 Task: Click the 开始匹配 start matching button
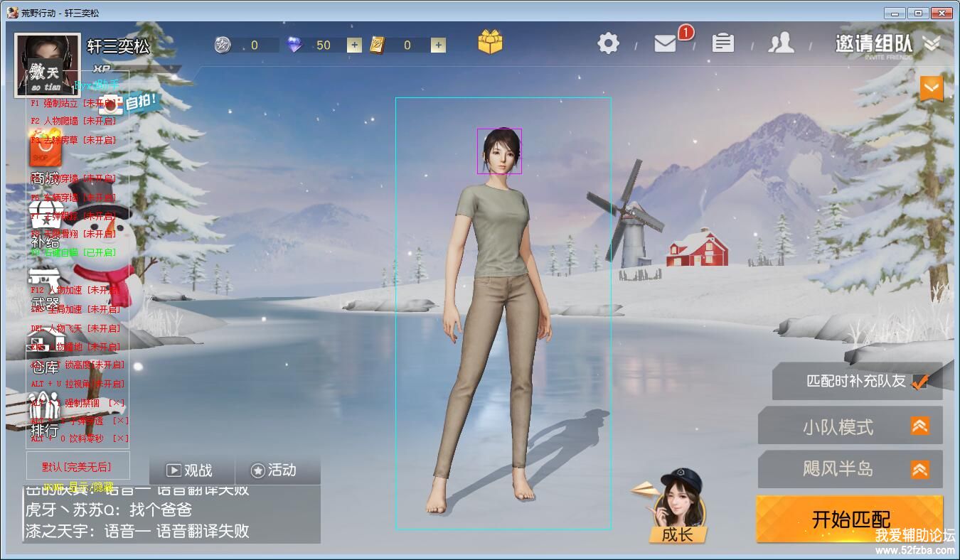pyautogui.click(x=850, y=519)
